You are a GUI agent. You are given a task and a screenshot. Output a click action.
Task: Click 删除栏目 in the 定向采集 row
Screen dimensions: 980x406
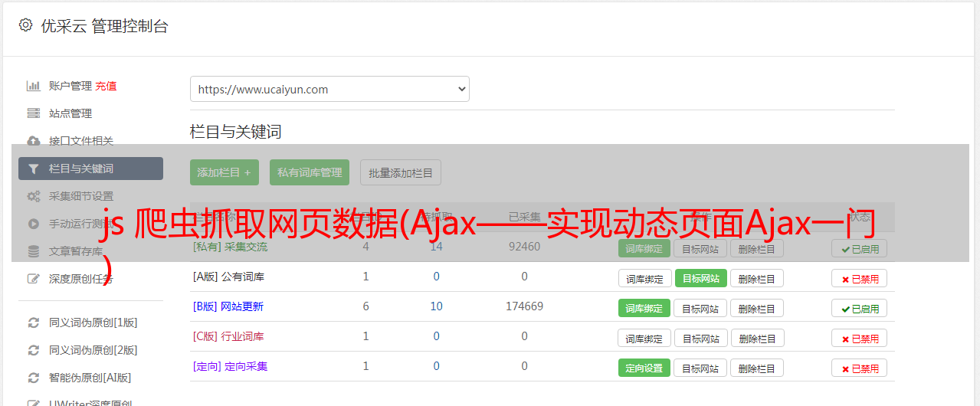pyautogui.click(x=757, y=368)
